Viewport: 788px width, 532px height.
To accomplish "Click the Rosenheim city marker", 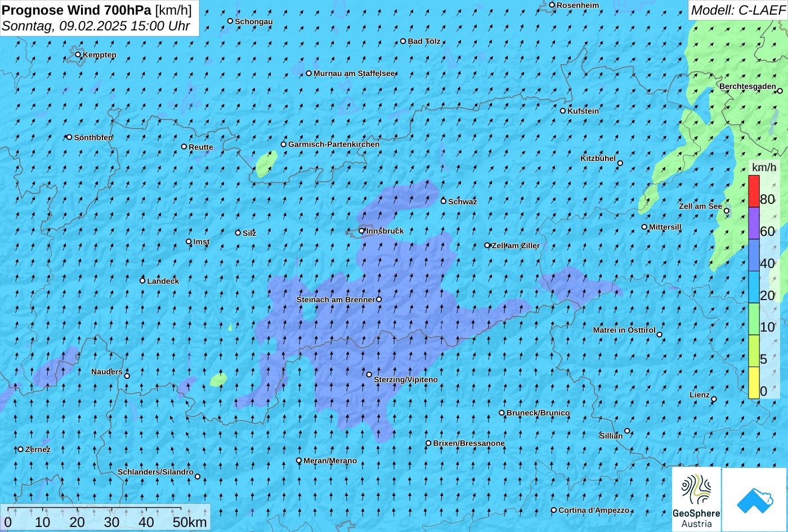I will tap(552, 5).
